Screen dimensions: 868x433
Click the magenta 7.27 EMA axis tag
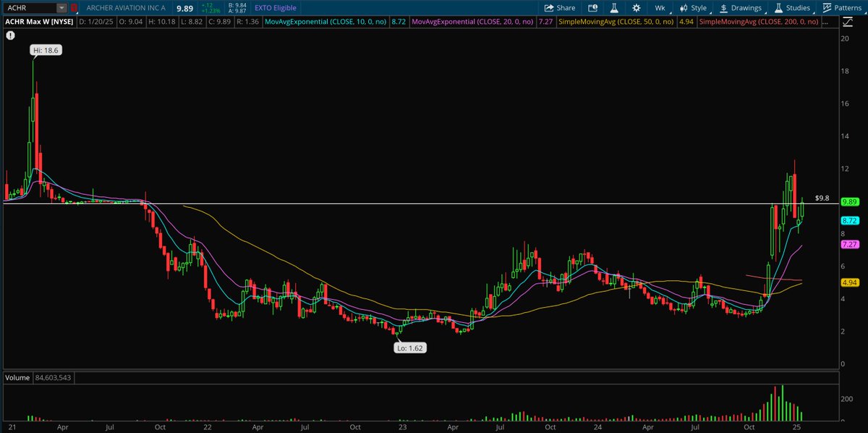[848, 245]
